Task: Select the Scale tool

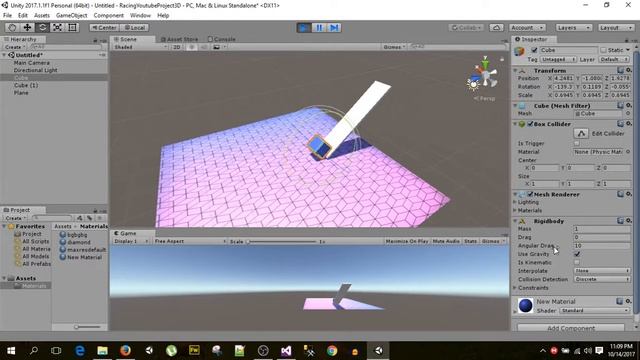Action: (58, 27)
